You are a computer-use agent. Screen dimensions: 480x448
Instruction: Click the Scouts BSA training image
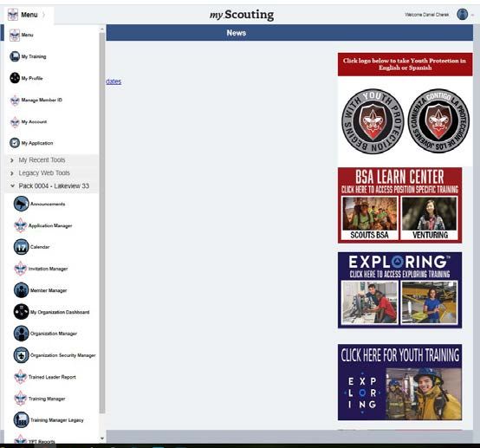370,218
